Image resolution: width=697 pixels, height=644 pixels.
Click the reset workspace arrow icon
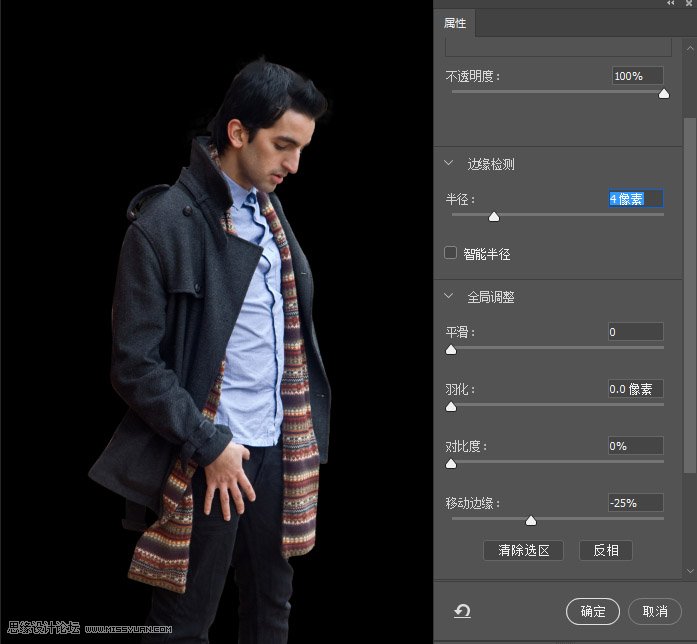click(461, 611)
